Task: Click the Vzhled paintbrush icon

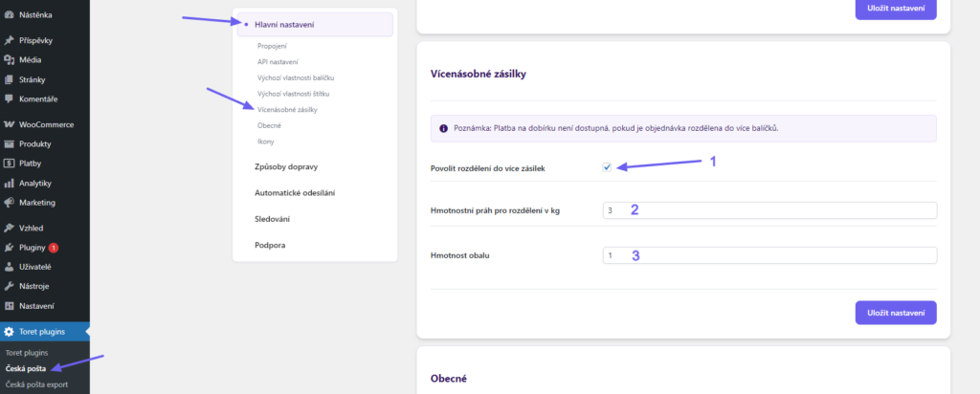Action: (x=9, y=228)
